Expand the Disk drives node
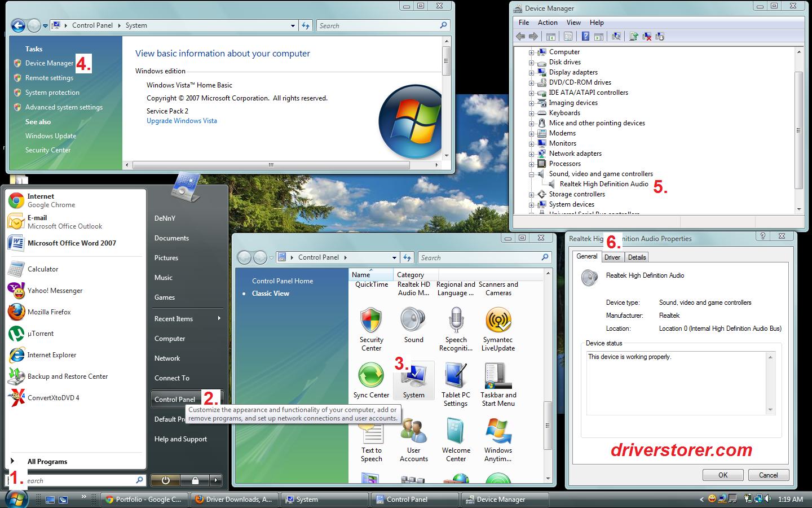Screen dimensions: 812x508 click(x=531, y=62)
